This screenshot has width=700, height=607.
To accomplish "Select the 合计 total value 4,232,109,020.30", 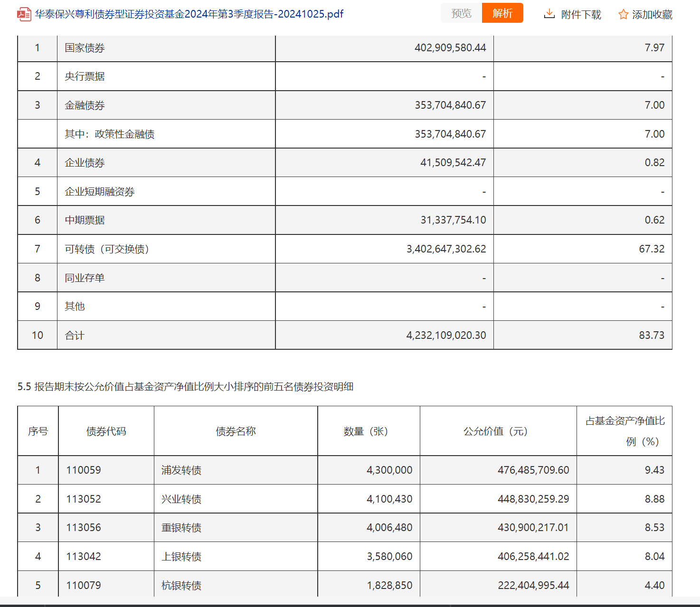I will tap(446, 336).
